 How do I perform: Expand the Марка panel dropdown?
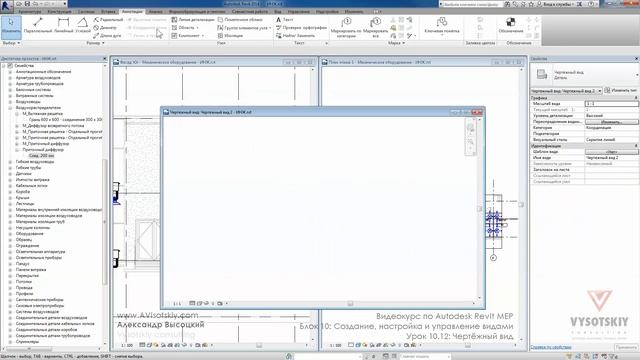397,43
